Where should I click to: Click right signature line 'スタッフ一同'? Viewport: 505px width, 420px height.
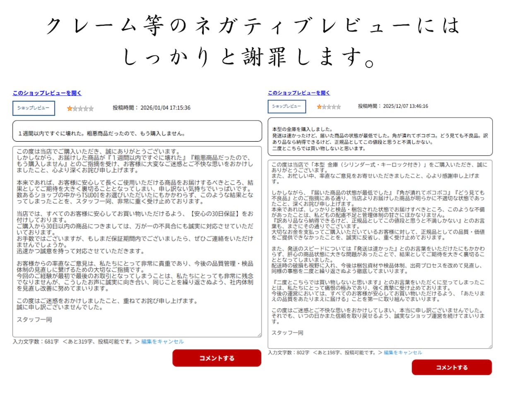(287, 333)
